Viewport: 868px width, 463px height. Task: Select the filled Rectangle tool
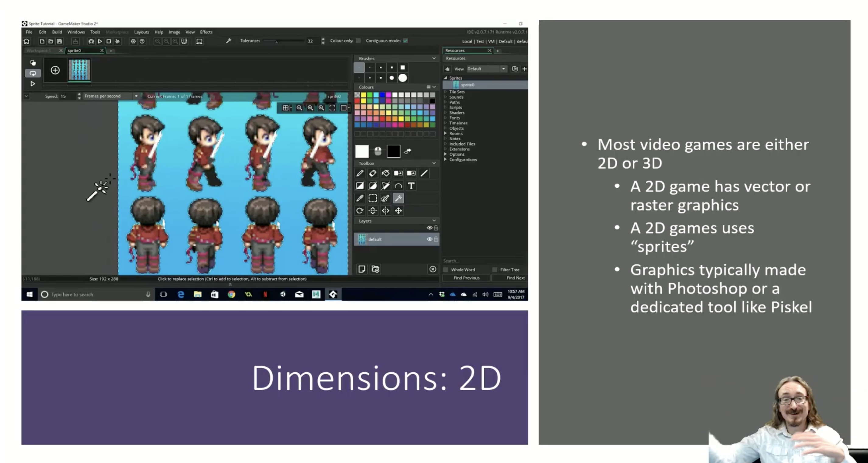click(360, 186)
